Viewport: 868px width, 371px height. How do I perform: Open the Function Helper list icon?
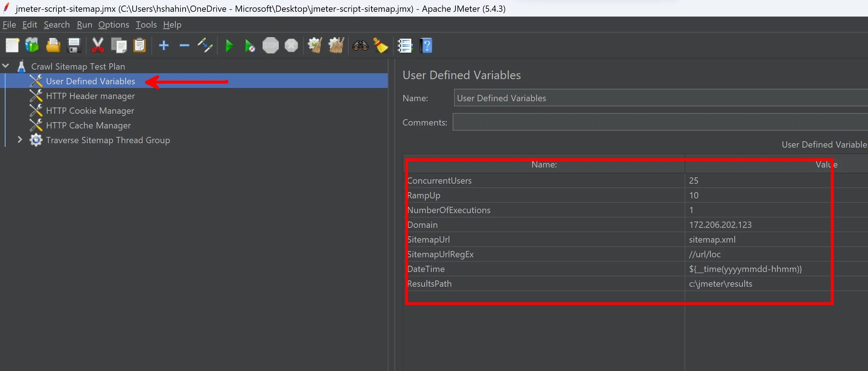405,46
